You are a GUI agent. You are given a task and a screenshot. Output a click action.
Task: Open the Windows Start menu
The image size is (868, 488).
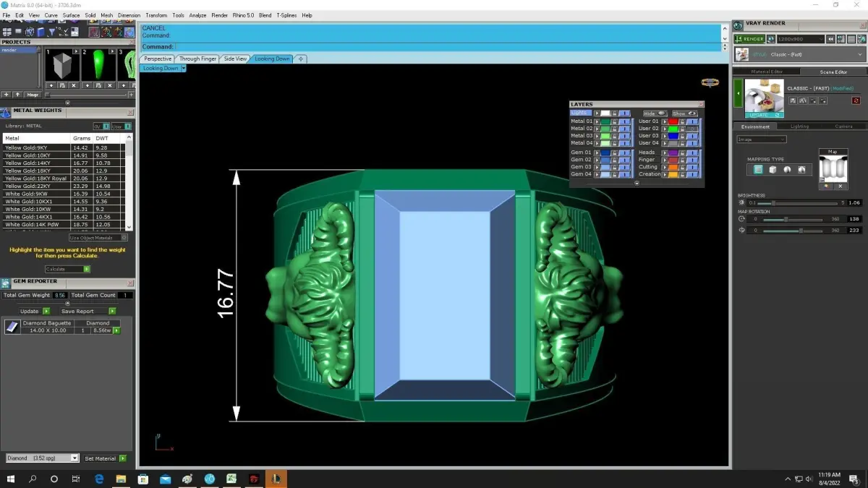[x=11, y=479]
